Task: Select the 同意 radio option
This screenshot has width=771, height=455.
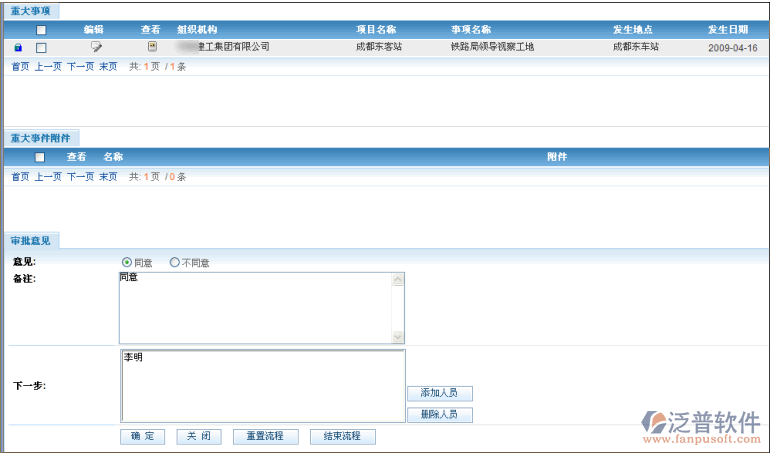Action: click(126, 262)
